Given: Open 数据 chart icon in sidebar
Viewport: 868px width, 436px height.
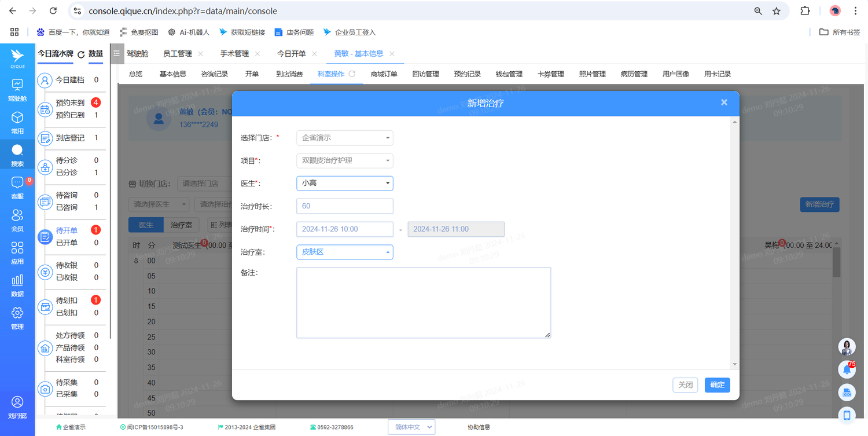Looking at the screenshot, I should (x=17, y=281).
